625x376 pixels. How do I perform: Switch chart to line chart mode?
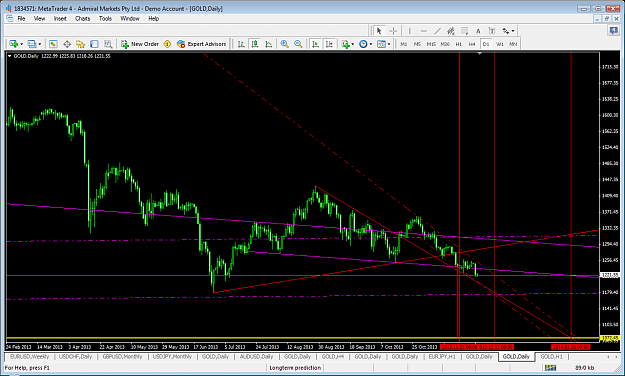269,44
